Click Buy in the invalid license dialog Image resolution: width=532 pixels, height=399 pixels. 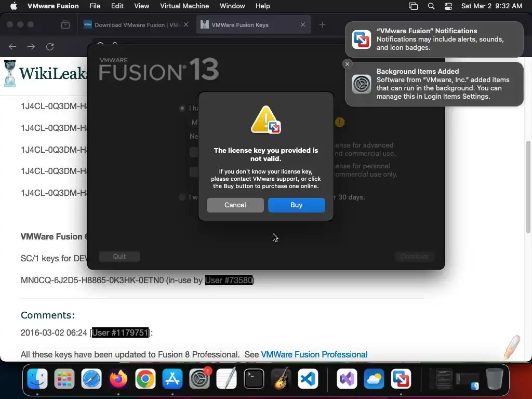[x=297, y=205]
